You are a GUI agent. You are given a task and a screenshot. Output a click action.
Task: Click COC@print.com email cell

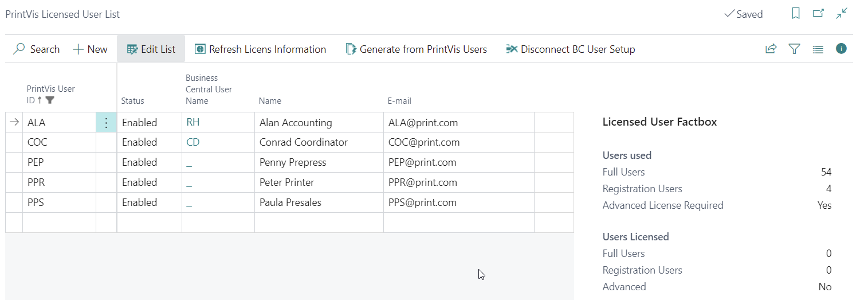coord(459,142)
